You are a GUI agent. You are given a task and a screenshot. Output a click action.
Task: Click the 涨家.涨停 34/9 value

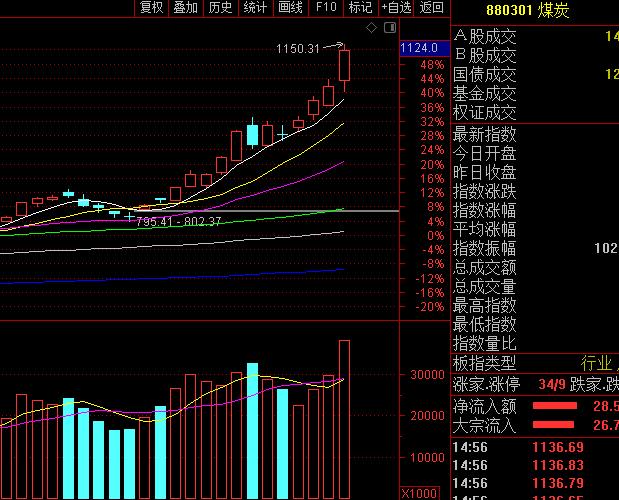pyautogui.click(x=551, y=384)
